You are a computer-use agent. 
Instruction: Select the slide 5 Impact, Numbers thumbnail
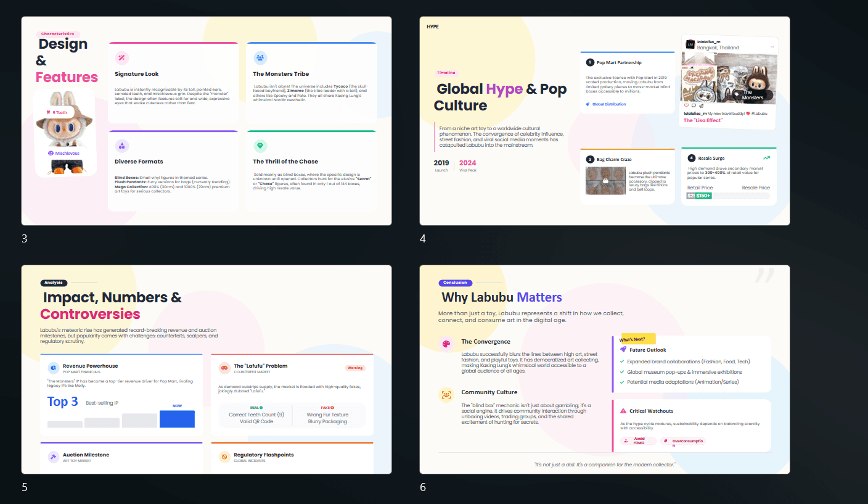coord(207,370)
